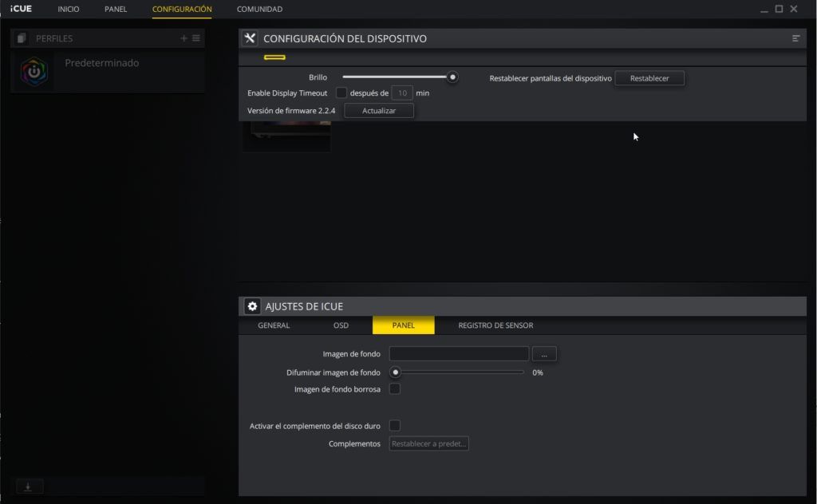This screenshot has height=504, width=817.
Task: Click Actualizar to update firmware
Action: 379,110
